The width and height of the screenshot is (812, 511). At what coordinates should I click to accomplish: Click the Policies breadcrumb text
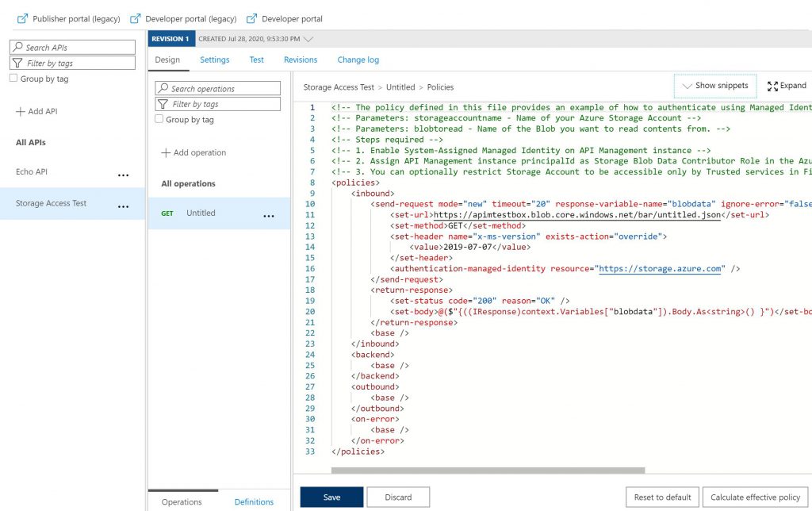[x=440, y=87]
